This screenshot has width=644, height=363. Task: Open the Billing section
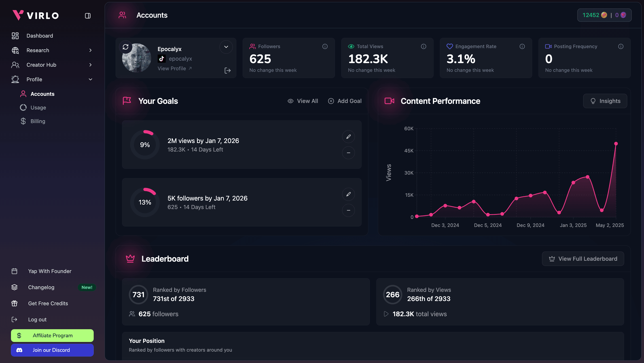click(x=38, y=121)
